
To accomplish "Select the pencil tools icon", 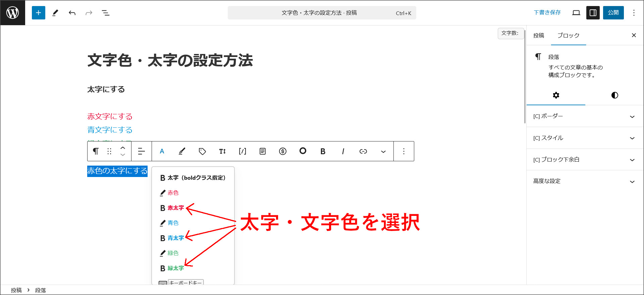I will [x=55, y=13].
